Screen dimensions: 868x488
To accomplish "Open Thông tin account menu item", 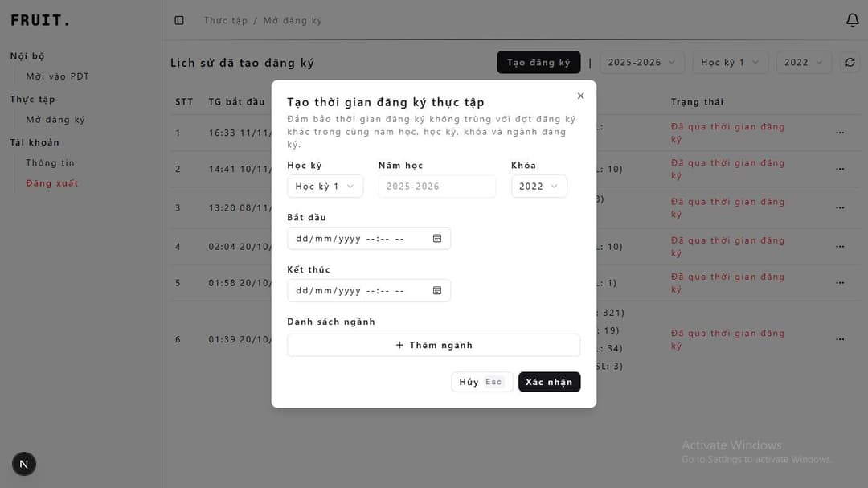I will point(50,162).
